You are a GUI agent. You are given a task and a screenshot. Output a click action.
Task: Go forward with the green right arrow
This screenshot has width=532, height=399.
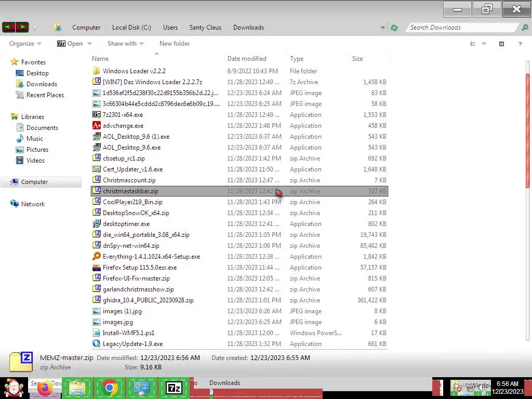click(22, 27)
